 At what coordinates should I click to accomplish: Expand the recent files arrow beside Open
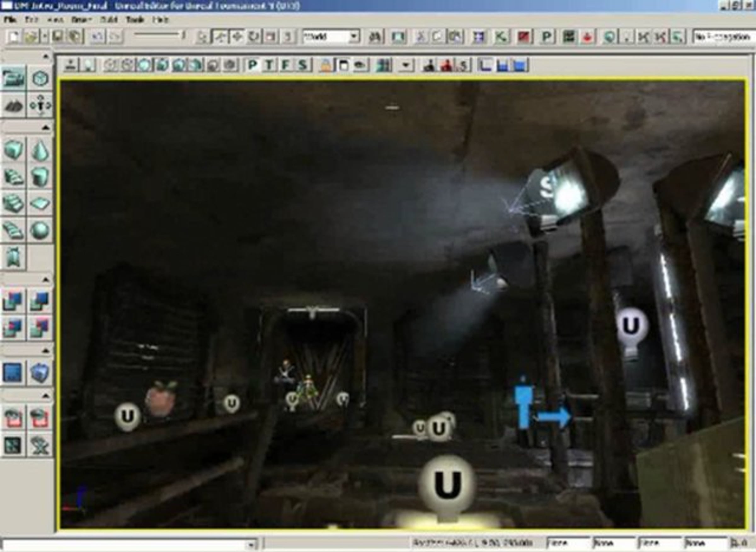44,37
